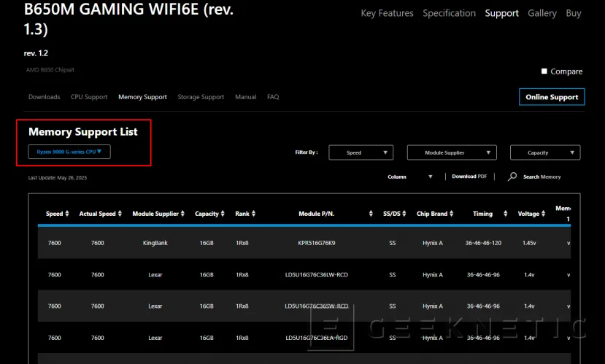Switch to Storage Support tab
Viewport: 605px width, 364px height.
pyautogui.click(x=201, y=97)
